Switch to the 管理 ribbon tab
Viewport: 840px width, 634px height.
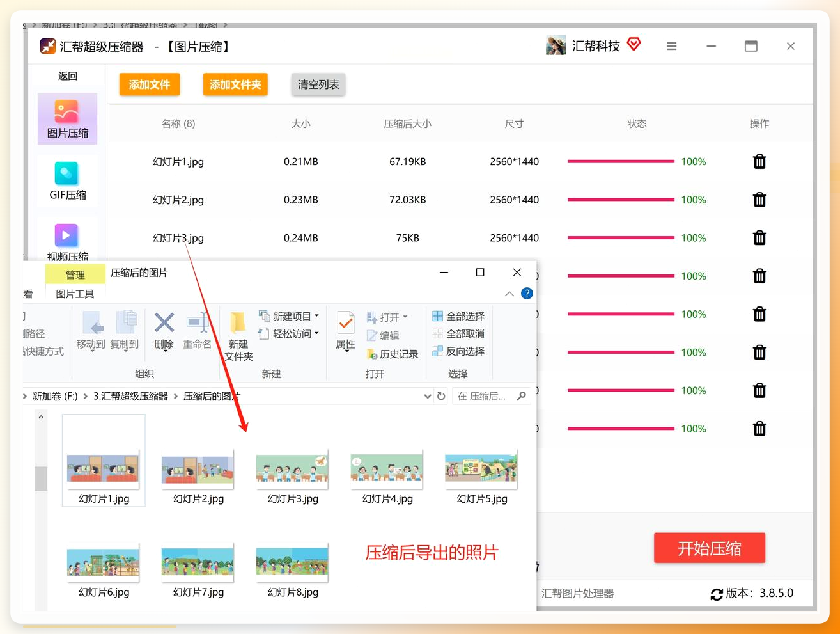75,274
